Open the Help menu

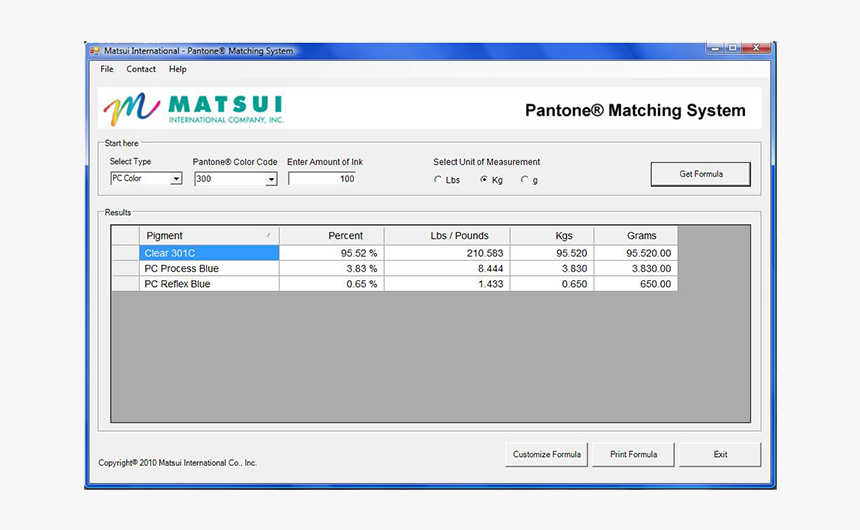pyautogui.click(x=178, y=69)
